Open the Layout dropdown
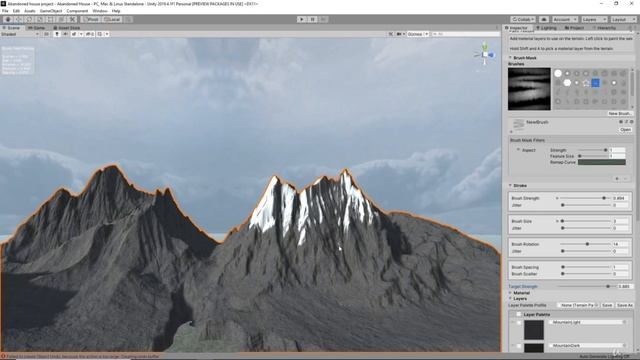Viewport: 640px width, 360px height. 623,19
